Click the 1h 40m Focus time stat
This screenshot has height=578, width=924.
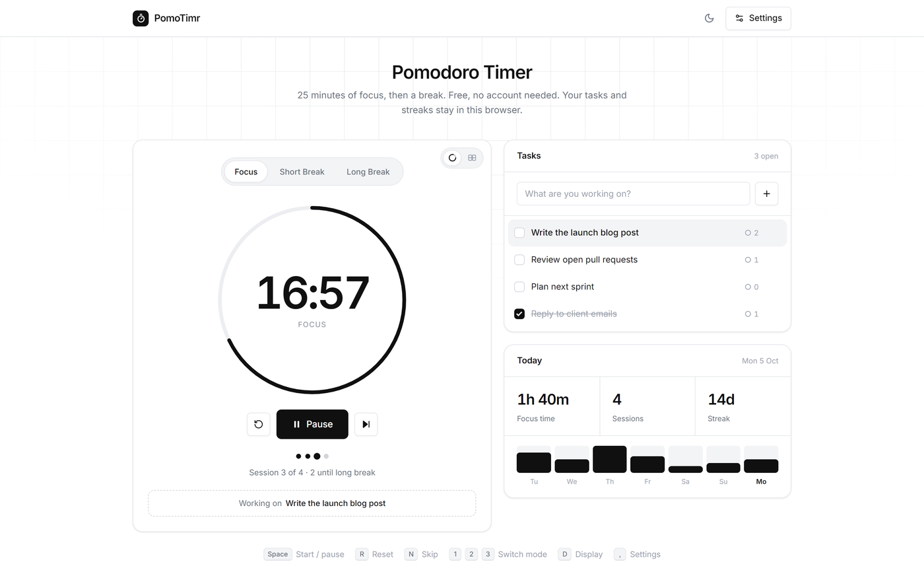pos(552,406)
